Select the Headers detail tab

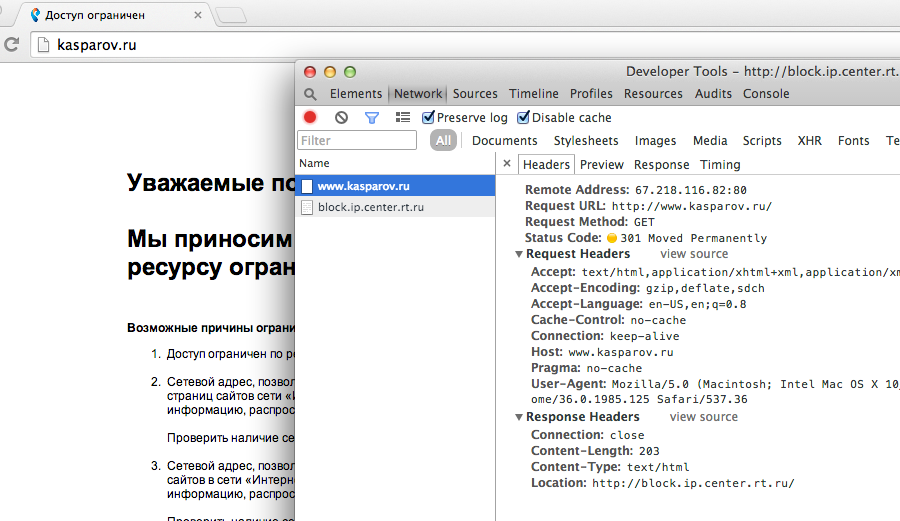tap(546, 165)
